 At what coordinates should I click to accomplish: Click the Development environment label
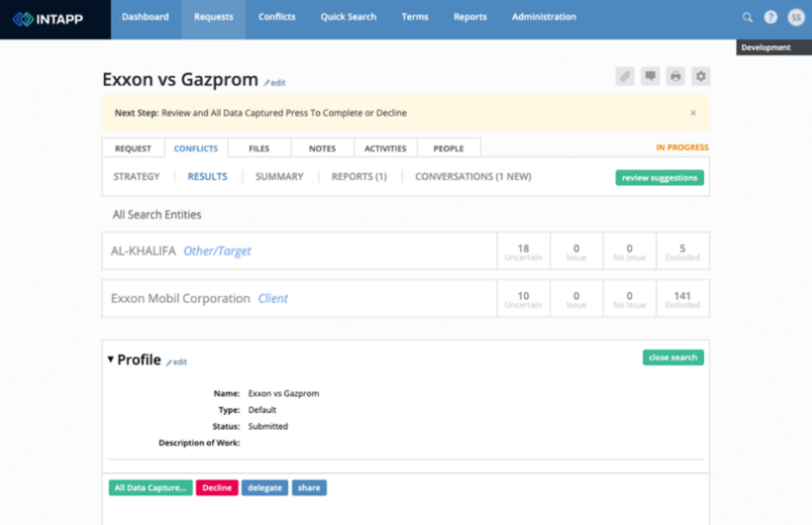774,47
